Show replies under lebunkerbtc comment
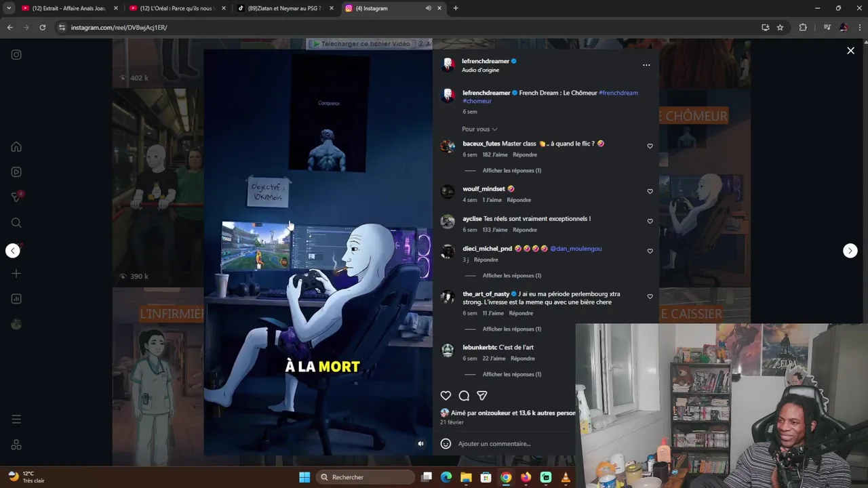868x488 pixels. 511,375
